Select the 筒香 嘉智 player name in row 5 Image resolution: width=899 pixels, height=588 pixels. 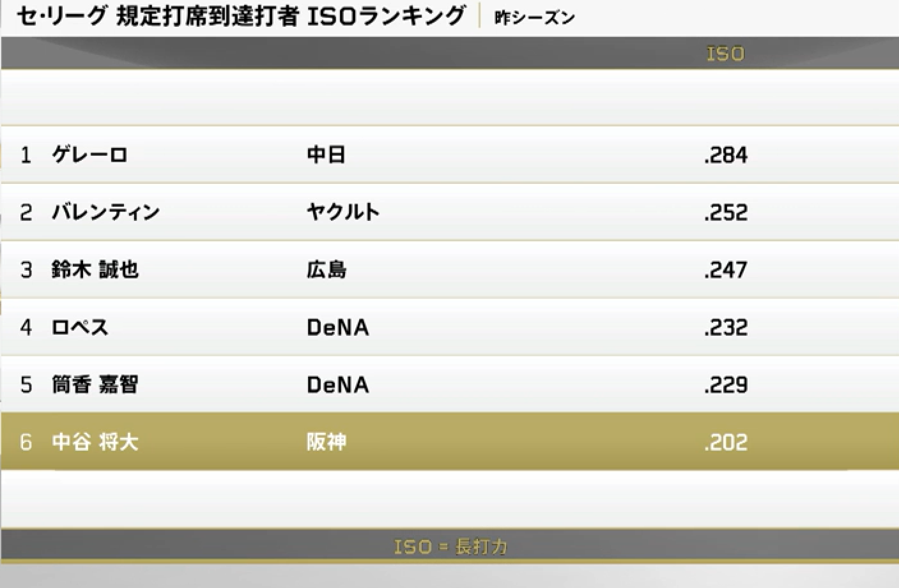pyautogui.click(x=95, y=384)
